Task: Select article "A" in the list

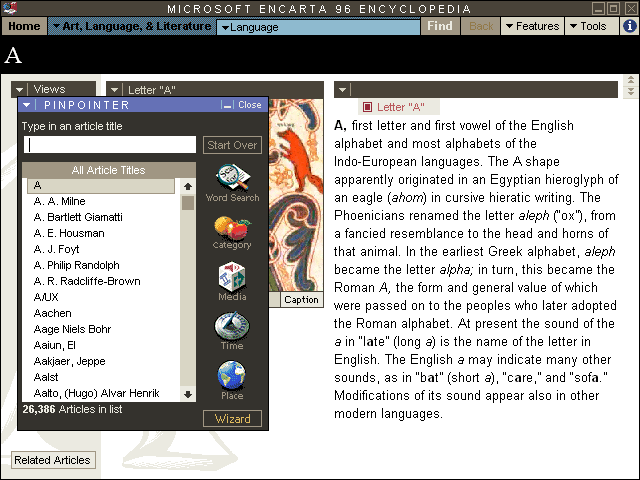Action: click(x=101, y=186)
